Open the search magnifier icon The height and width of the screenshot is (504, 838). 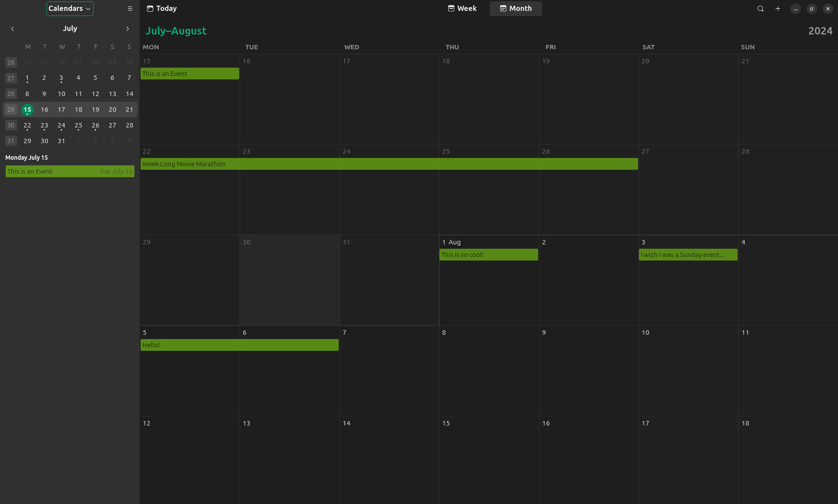click(x=760, y=9)
